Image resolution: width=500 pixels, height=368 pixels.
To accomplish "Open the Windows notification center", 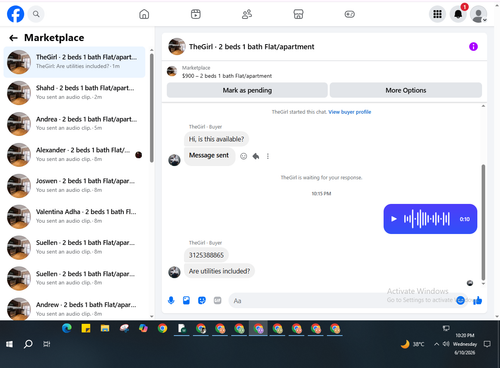I will (x=487, y=344).
